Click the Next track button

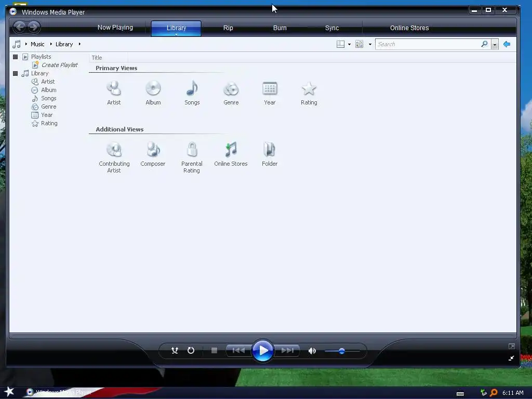(287, 351)
